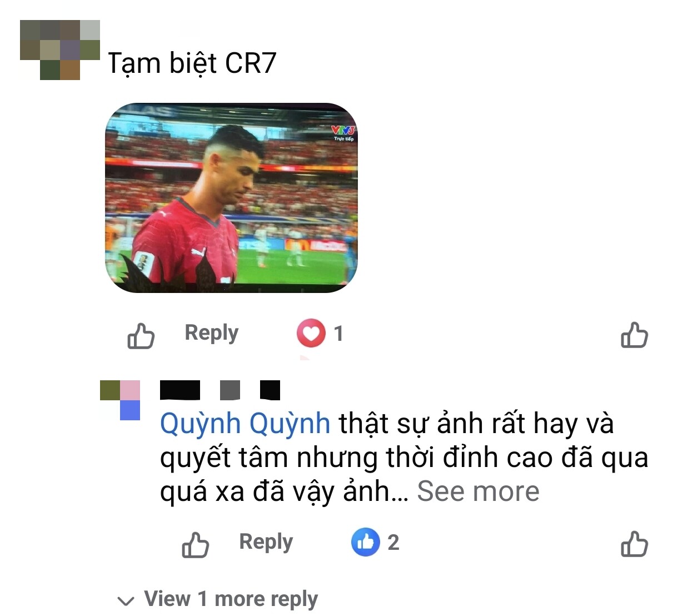Click the "View 1 more reply" text
This screenshot has width=678, height=616.
(231, 599)
